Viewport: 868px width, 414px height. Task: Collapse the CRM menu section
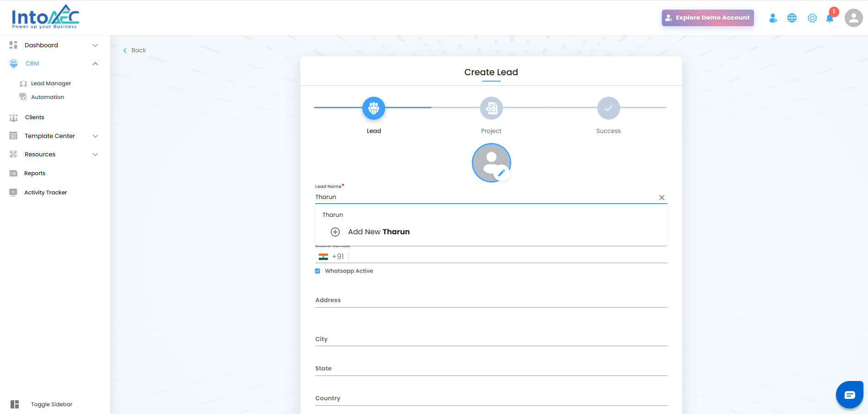click(95, 64)
